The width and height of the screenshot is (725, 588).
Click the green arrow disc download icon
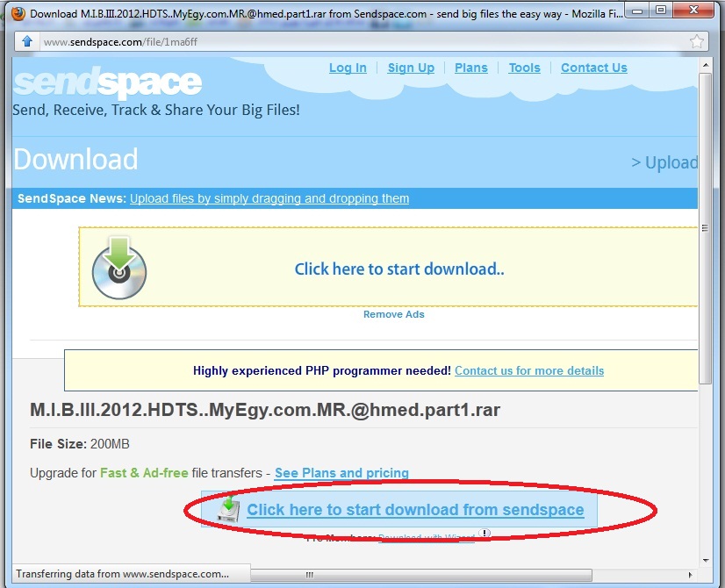[x=119, y=268]
